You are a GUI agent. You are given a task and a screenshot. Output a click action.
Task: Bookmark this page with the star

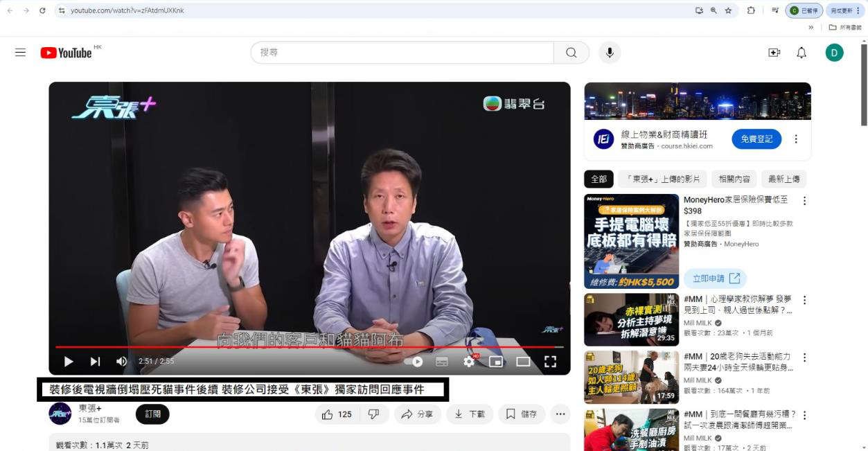(728, 10)
